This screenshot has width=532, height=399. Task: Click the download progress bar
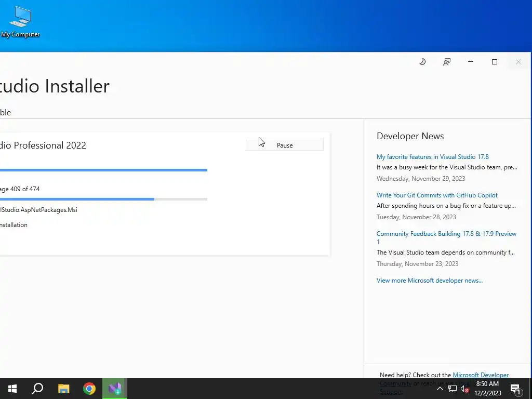point(103,170)
